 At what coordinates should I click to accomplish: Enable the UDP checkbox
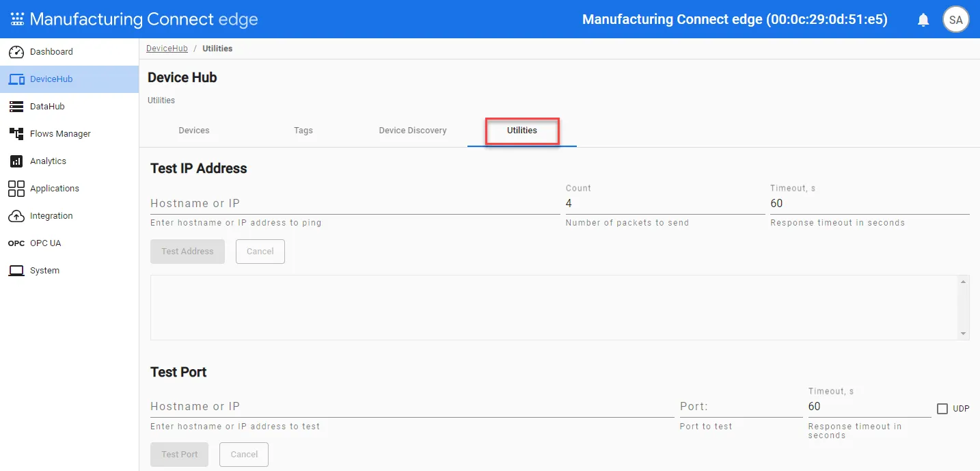[x=942, y=409]
